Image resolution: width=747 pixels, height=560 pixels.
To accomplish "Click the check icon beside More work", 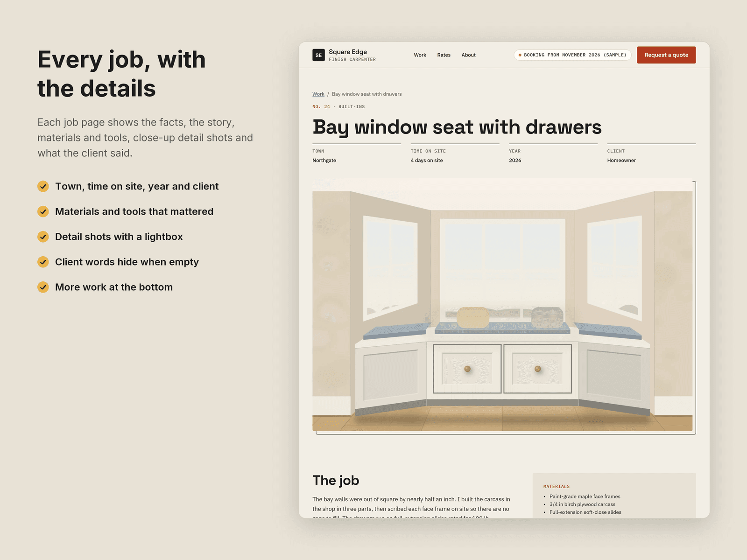I will pyautogui.click(x=43, y=287).
